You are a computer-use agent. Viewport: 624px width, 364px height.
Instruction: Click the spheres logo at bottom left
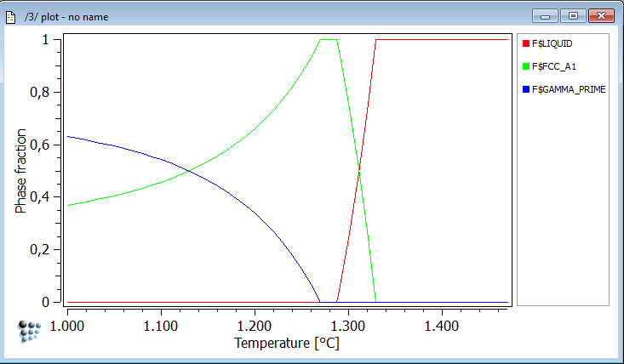click(30, 331)
